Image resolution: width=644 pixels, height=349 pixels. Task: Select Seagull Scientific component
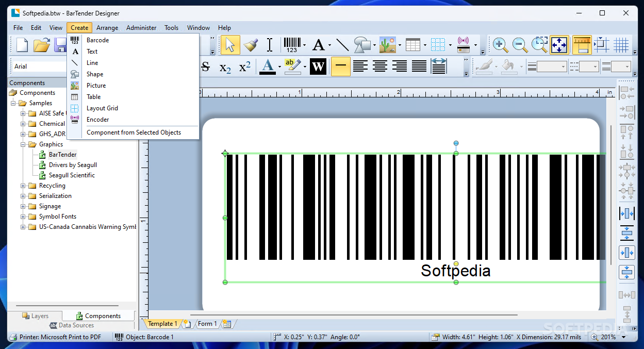72,175
